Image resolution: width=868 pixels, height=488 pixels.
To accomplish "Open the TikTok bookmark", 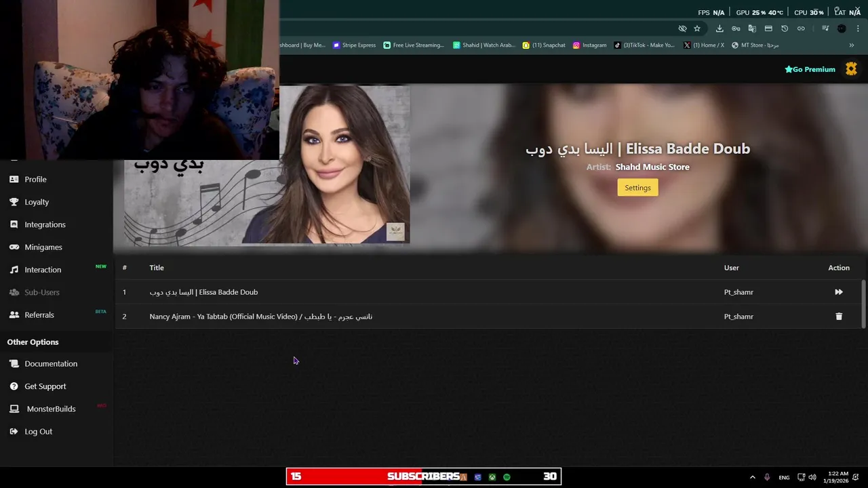I will [x=644, y=45].
